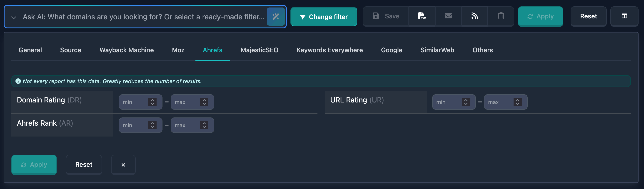Click the RSS feed icon

pyautogui.click(x=474, y=16)
